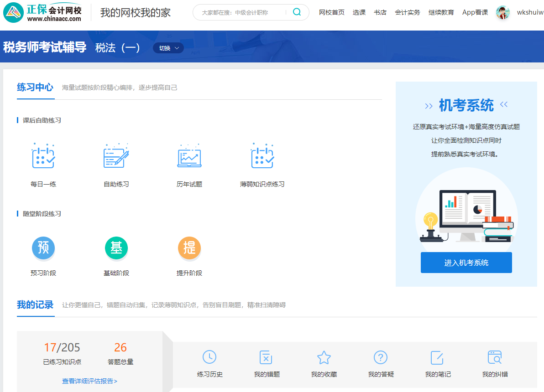This screenshot has width=544, height=392.
Task: Open 我的收藏 favorites star icon
Action: (x=324, y=357)
